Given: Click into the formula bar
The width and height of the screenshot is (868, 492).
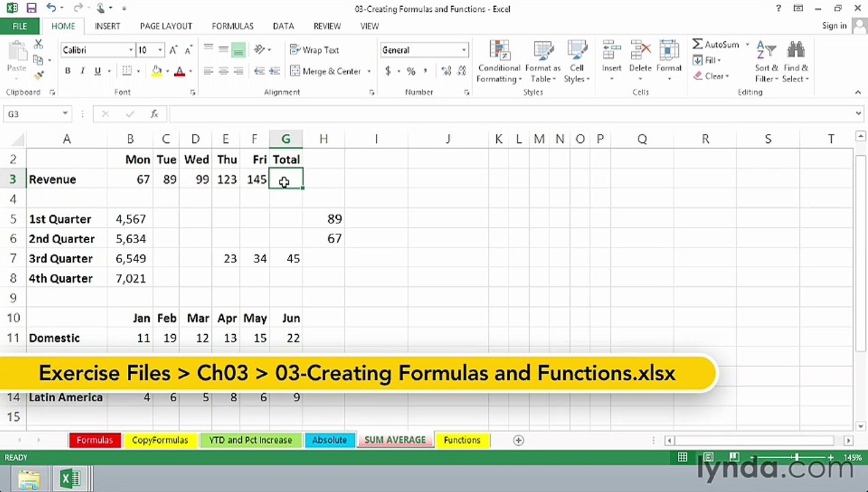Looking at the screenshot, I should 511,114.
